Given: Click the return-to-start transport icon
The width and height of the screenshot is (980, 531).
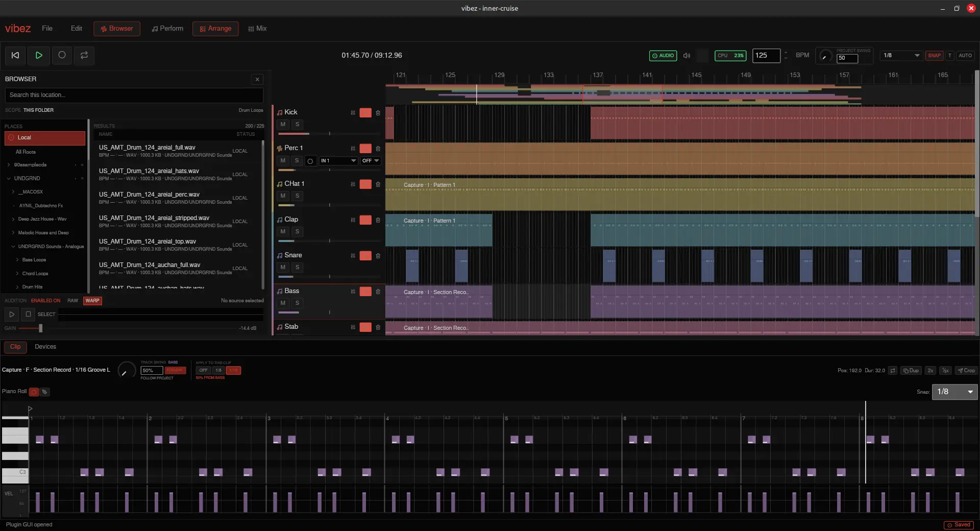Looking at the screenshot, I should 15,55.
